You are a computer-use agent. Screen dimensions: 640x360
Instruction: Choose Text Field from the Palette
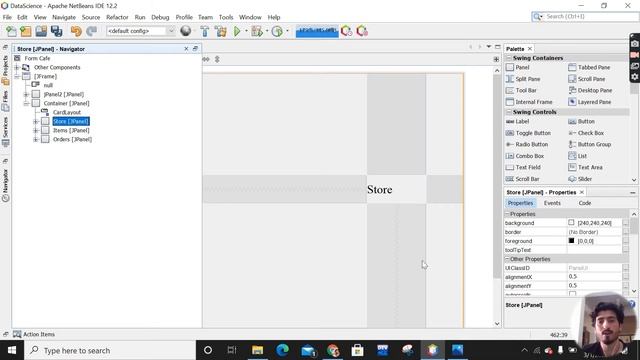click(528, 167)
